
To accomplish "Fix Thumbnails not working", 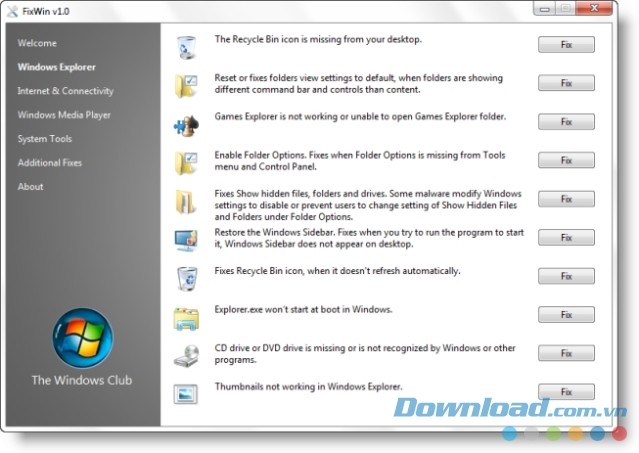I will click(566, 391).
